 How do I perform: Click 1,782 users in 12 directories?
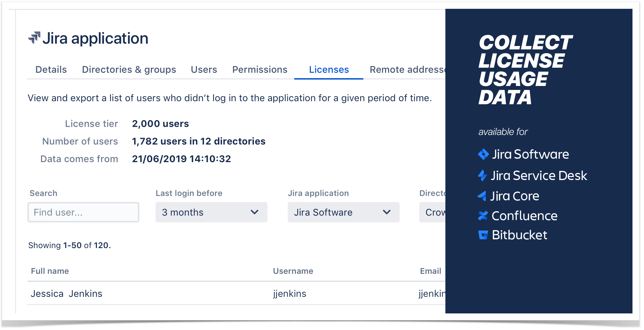tap(199, 141)
